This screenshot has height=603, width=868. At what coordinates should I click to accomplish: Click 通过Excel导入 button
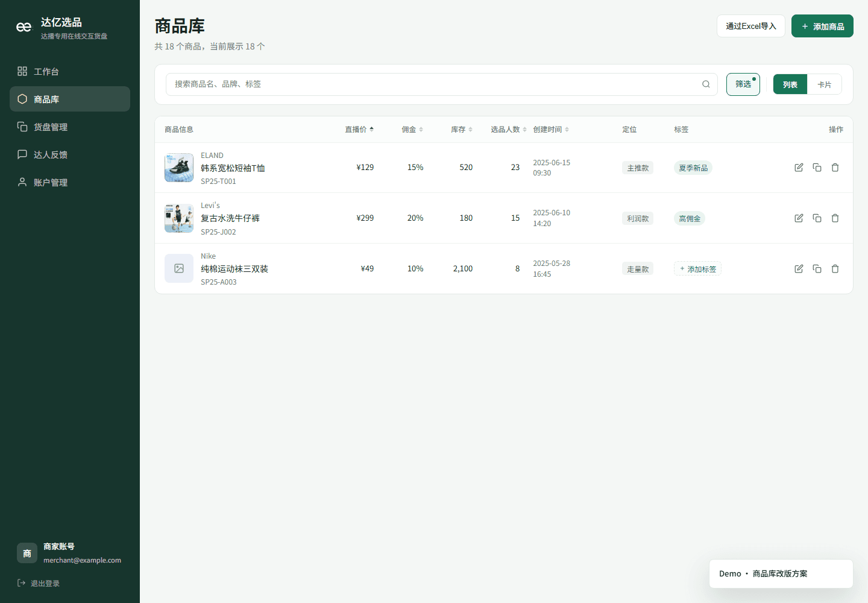click(x=751, y=26)
